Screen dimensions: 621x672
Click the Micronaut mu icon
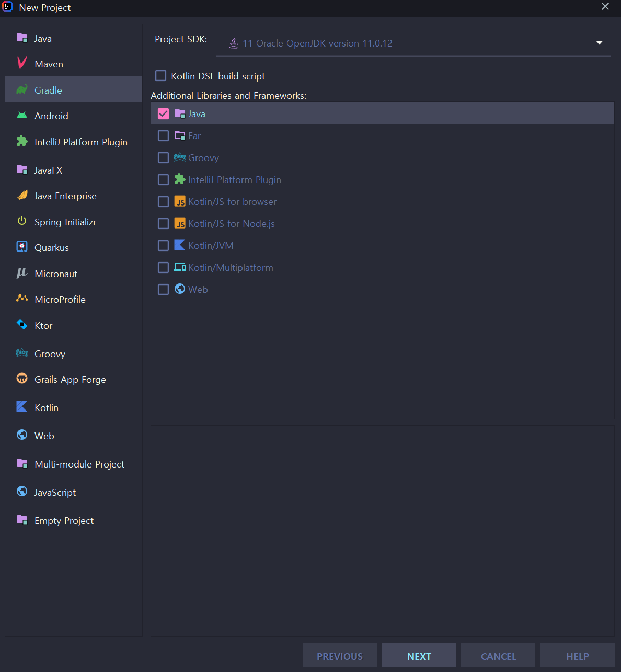click(22, 273)
